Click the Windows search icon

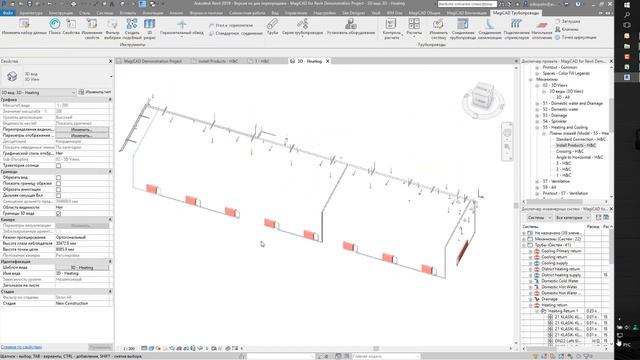[x=627, y=15]
